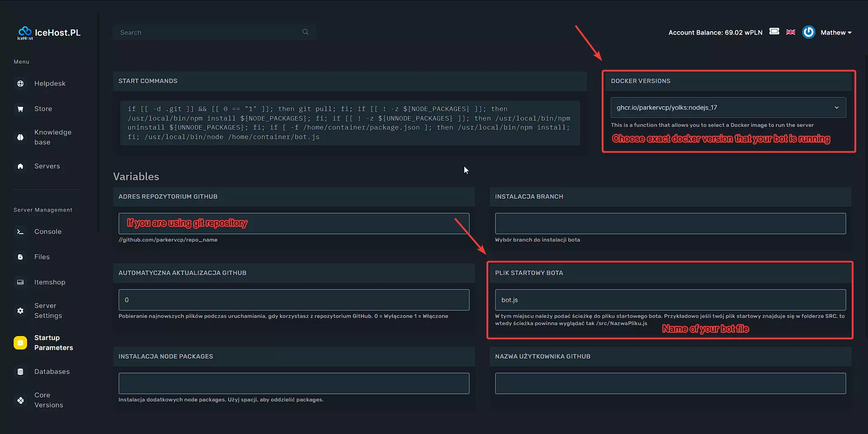Screen dimensions: 868x434
Task: Click the blue power avatar icon
Action: tap(809, 32)
